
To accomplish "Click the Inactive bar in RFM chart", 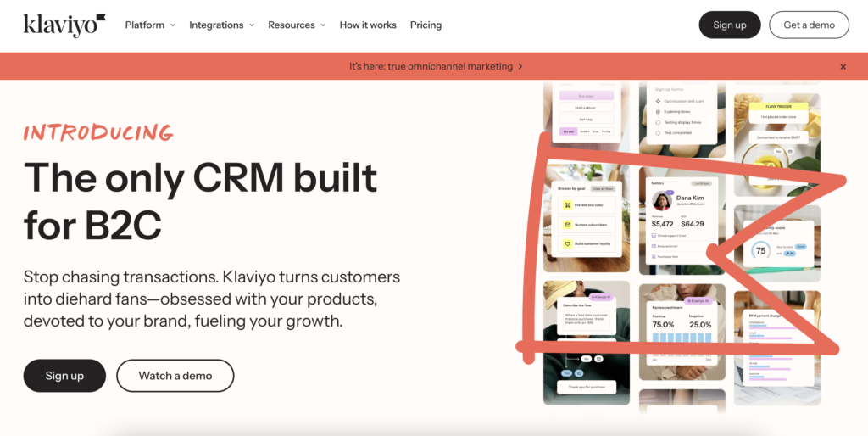I will click(767, 378).
